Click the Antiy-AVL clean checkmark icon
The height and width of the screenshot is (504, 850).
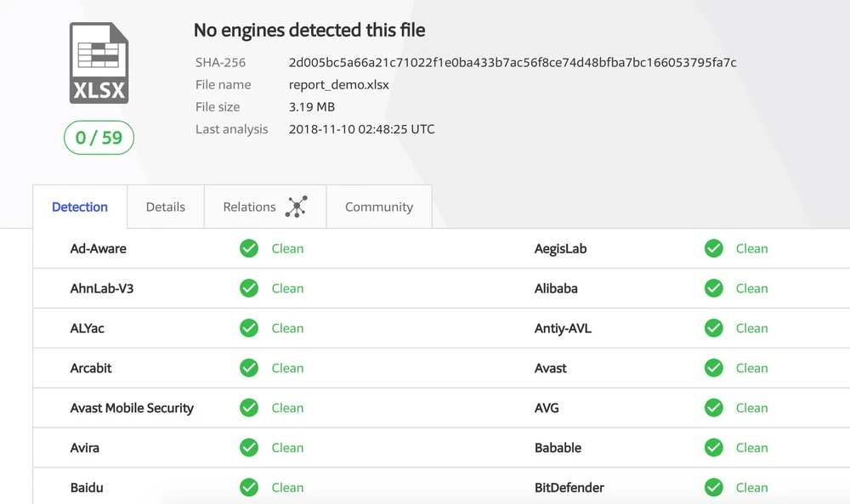pos(714,328)
